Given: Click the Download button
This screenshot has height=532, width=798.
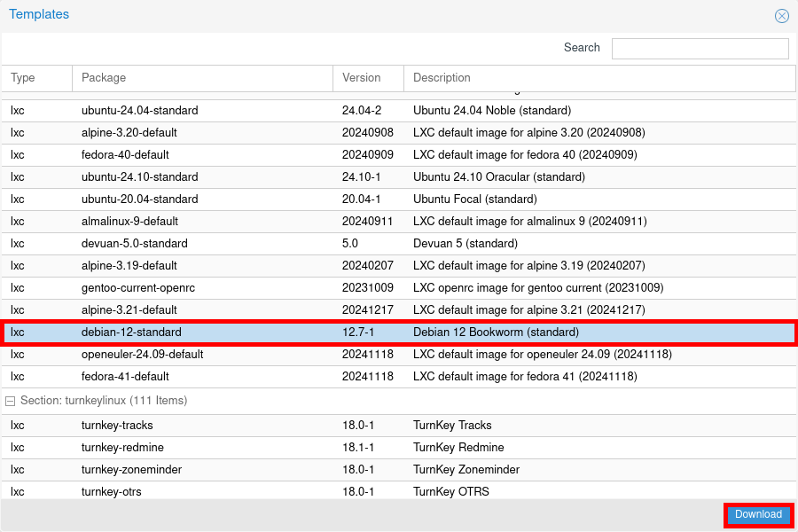Looking at the screenshot, I should click(757, 514).
